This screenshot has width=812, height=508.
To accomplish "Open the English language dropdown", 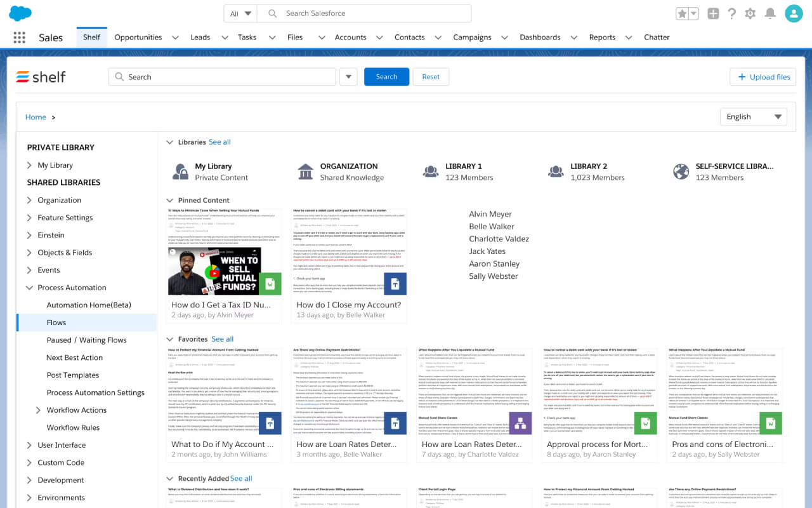I will pyautogui.click(x=754, y=117).
